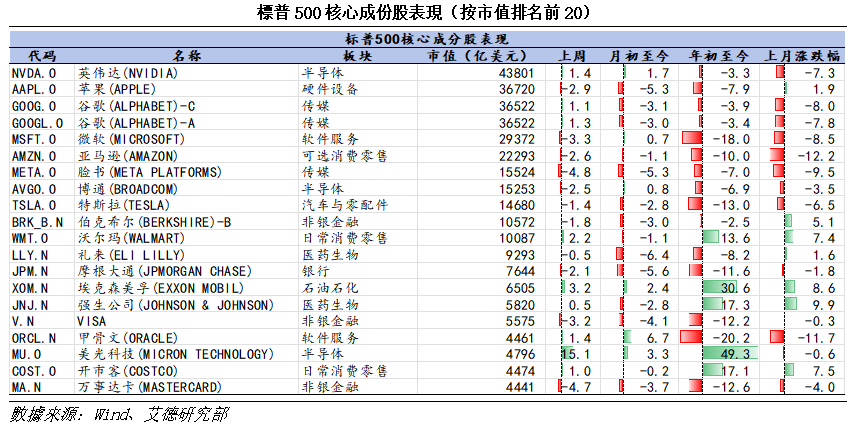
Task: Click the 月初至今 column header
Action: 639,56
